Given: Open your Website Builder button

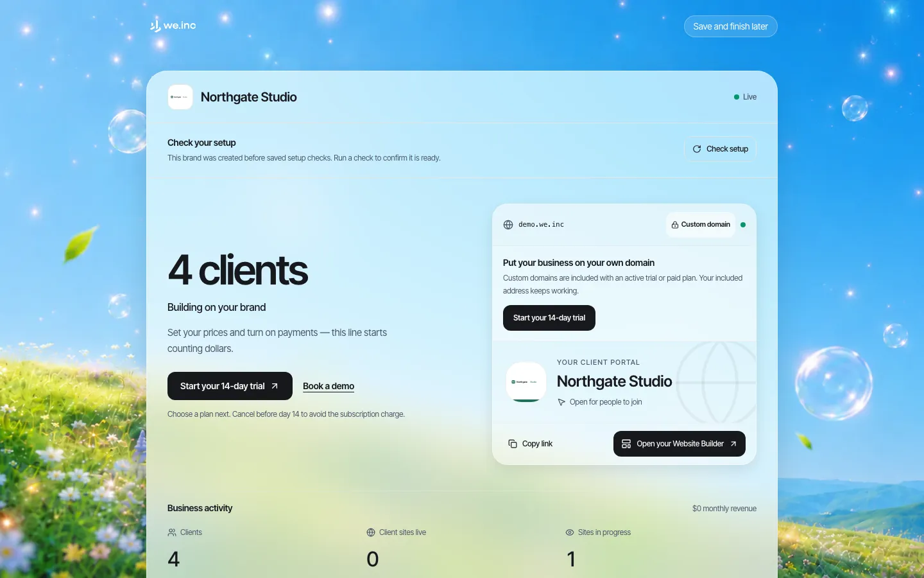Looking at the screenshot, I should (680, 444).
